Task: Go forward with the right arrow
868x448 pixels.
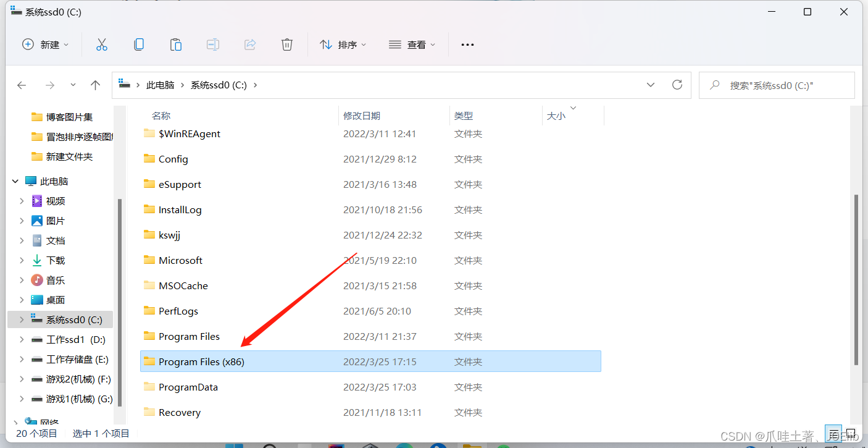Action: 50,85
